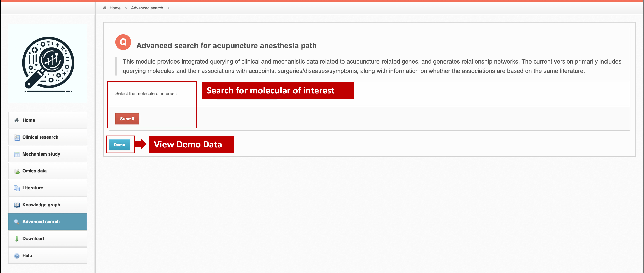Load example data with Demo button

coord(120,145)
